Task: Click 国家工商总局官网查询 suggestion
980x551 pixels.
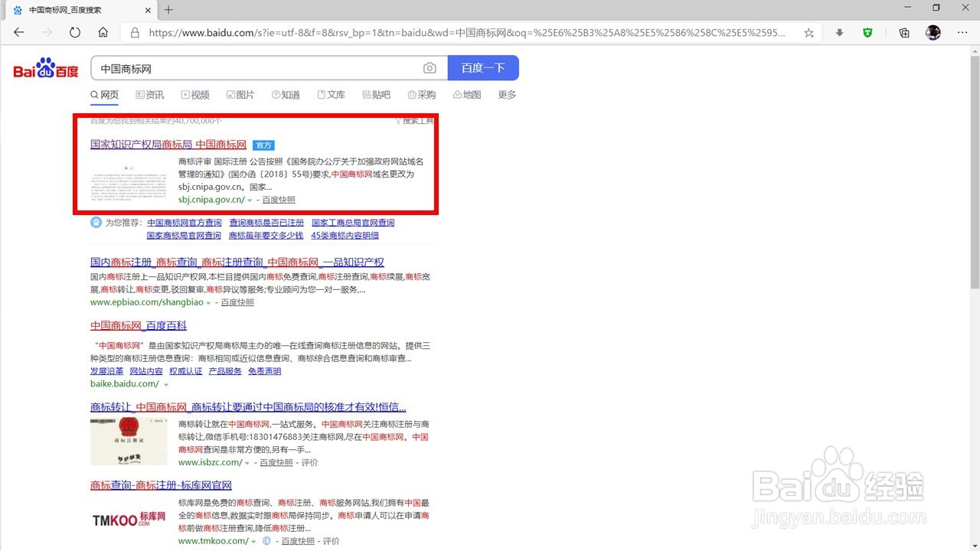Action: coord(353,223)
